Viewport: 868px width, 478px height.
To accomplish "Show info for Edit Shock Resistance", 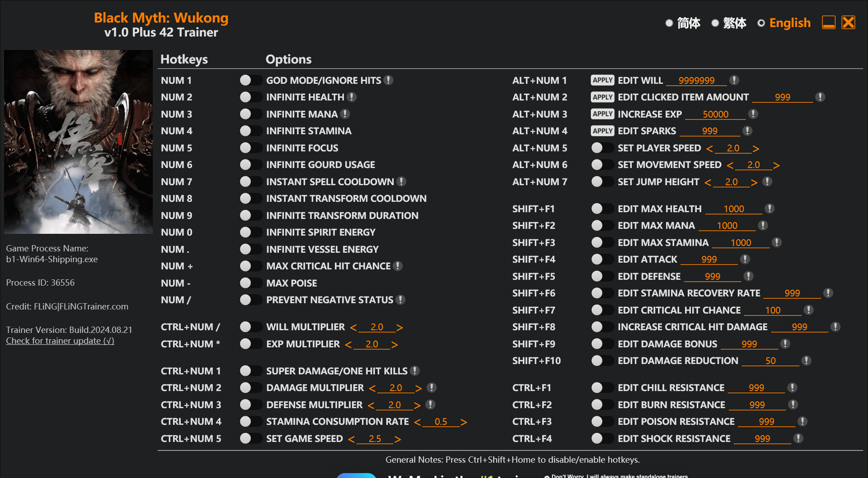I will click(x=799, y=438).
